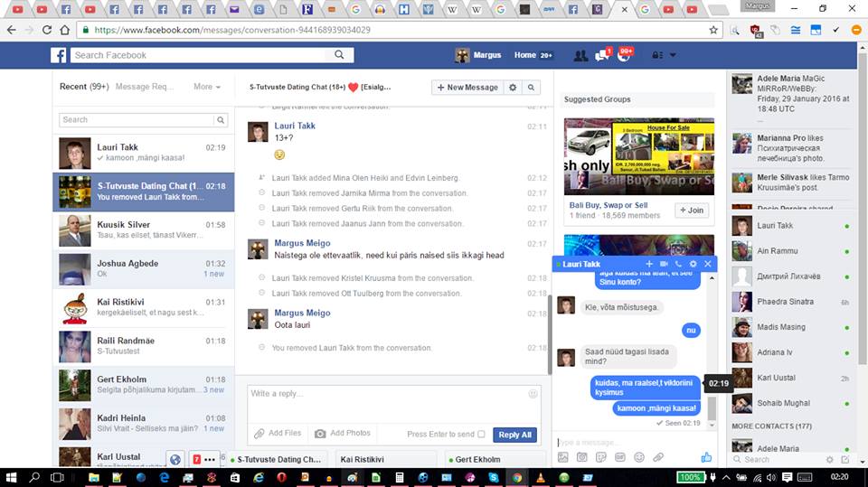This screenshot has height=487, width=868.
Task: Show hidden icons in system tray
Action: 726,477
